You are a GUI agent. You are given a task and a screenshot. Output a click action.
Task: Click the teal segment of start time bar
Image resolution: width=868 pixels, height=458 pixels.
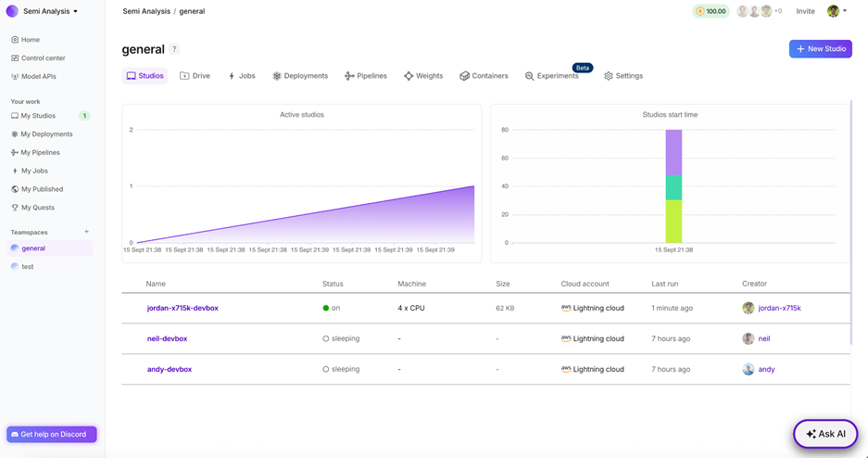[x=673, y=187]
